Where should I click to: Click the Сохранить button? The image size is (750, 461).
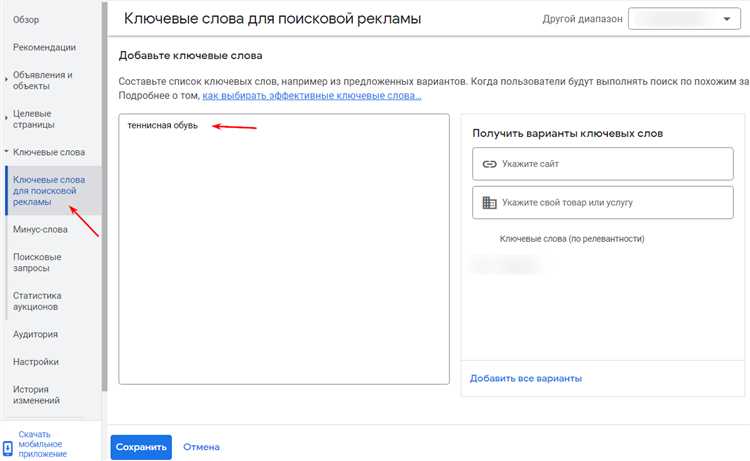coord(141,447)
